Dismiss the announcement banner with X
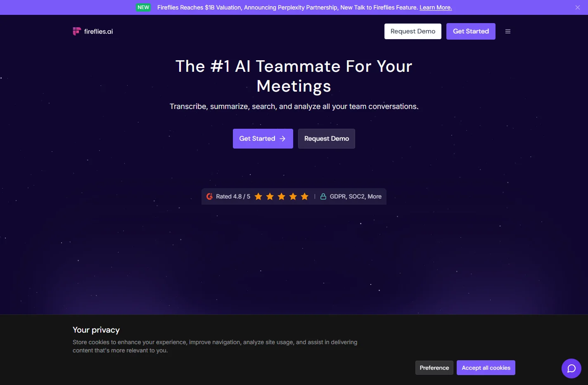This screenshot has width=588, height=385. 577,7
